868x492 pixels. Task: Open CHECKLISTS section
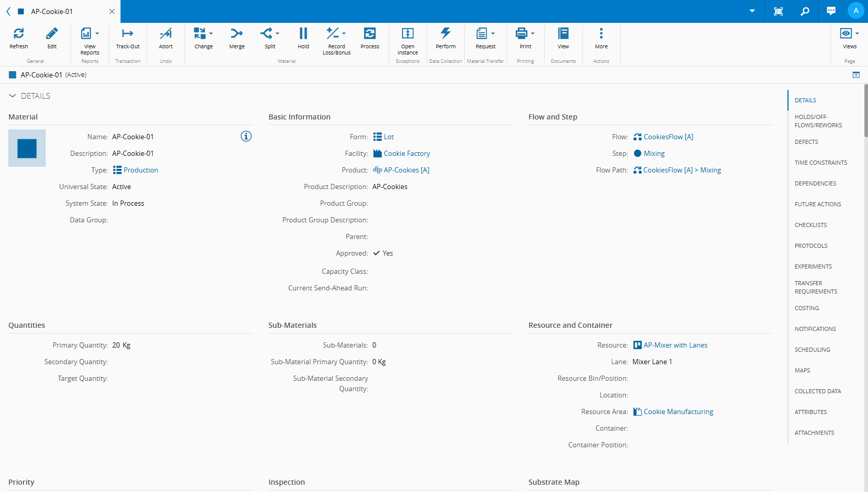coord(811,225)
